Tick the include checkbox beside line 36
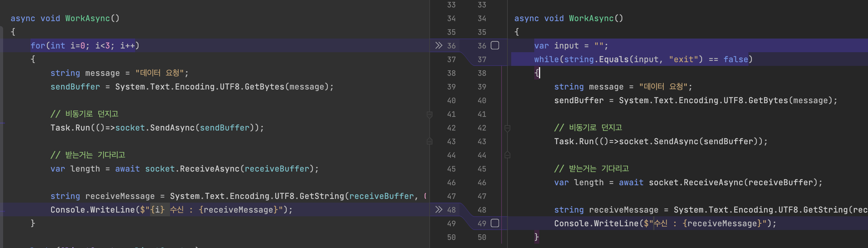This screenshot has height=248, width=868. (495, 45)
